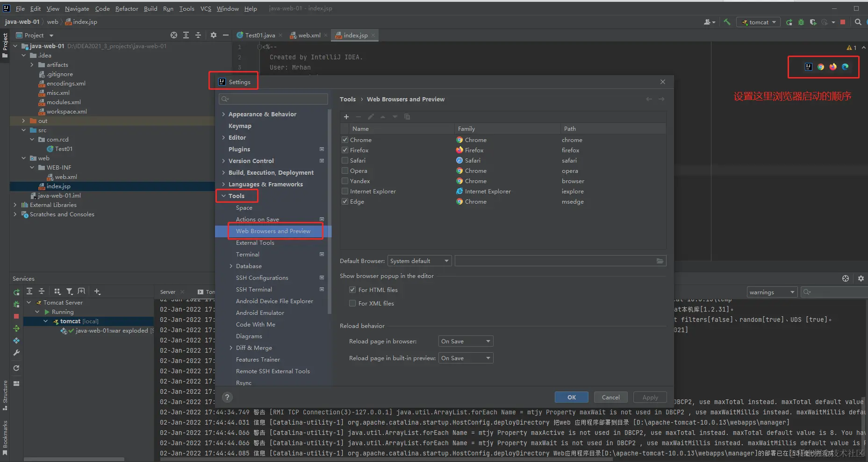Click the Build Project hammer icon
868x462 pixels.
[x=727, y=22]
